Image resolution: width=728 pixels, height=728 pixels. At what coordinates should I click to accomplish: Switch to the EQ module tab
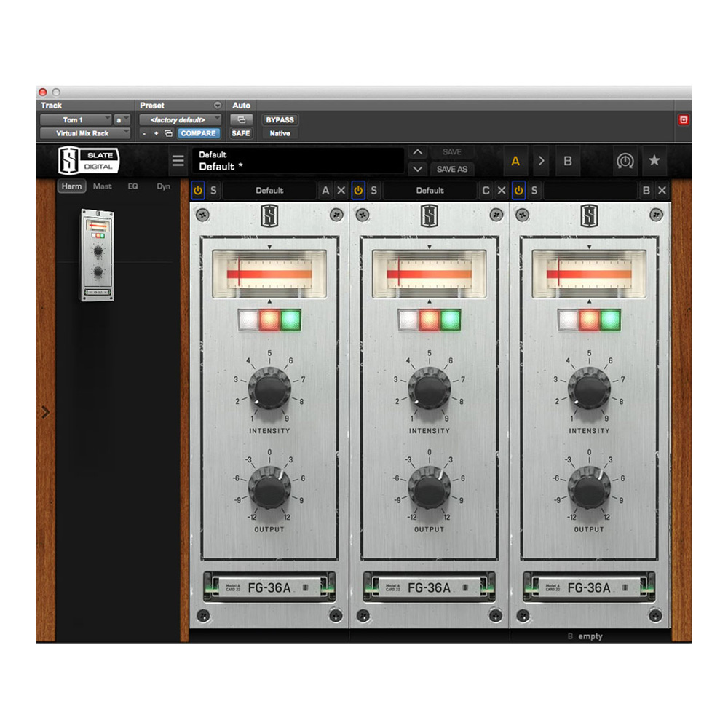132,186
